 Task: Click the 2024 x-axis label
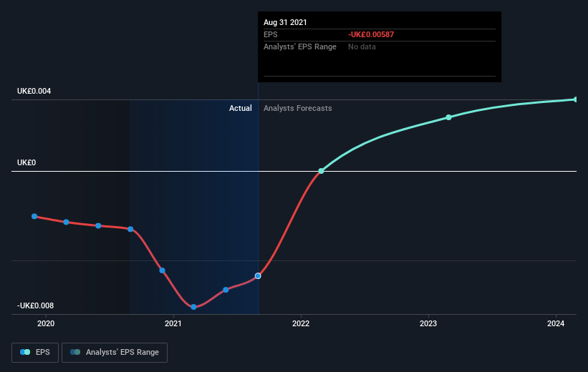click(x=556, y=323)
